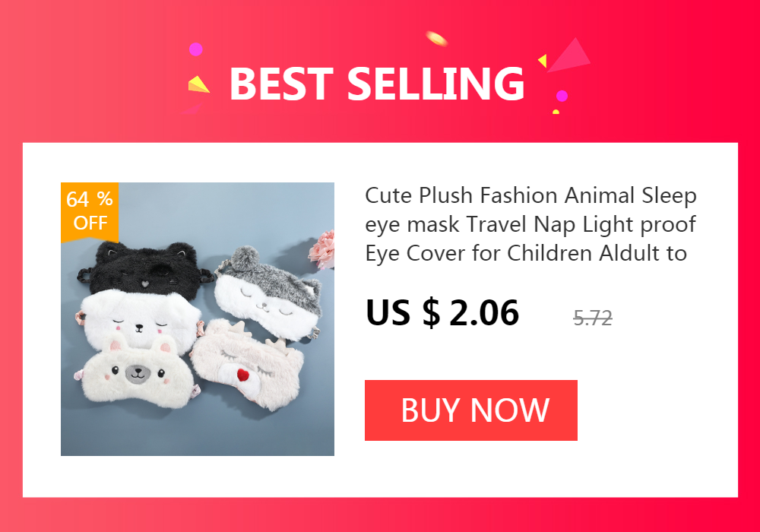Image resolution: width=760 pixels, height=532 pixels.
Task: Click the golden oval confetti at the top
Action: [x=437, y=39]
